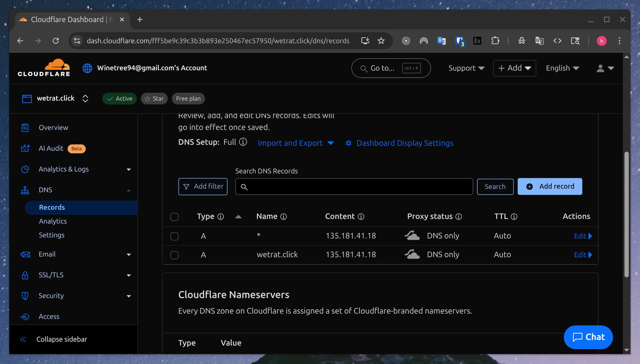This screenshot has height=364, width=640.
Task: Click the search magnifier icon in DNS search box
Action: (x=244, y=187)
